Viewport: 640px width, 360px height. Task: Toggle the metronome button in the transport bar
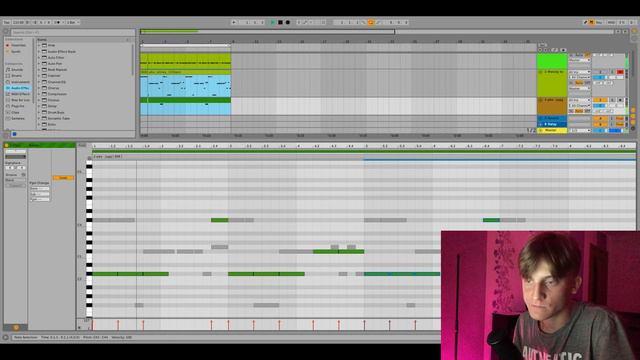57,22
